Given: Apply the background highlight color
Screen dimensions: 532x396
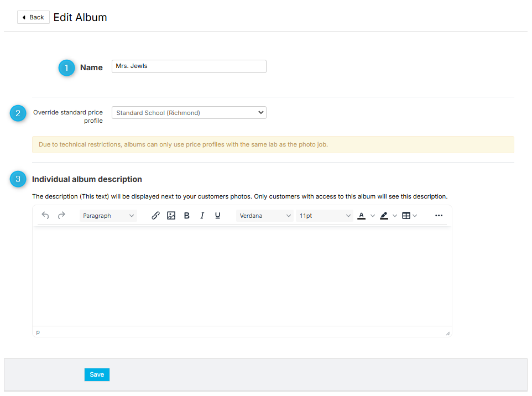Looking at the screenshot, I should pos(384,216).
